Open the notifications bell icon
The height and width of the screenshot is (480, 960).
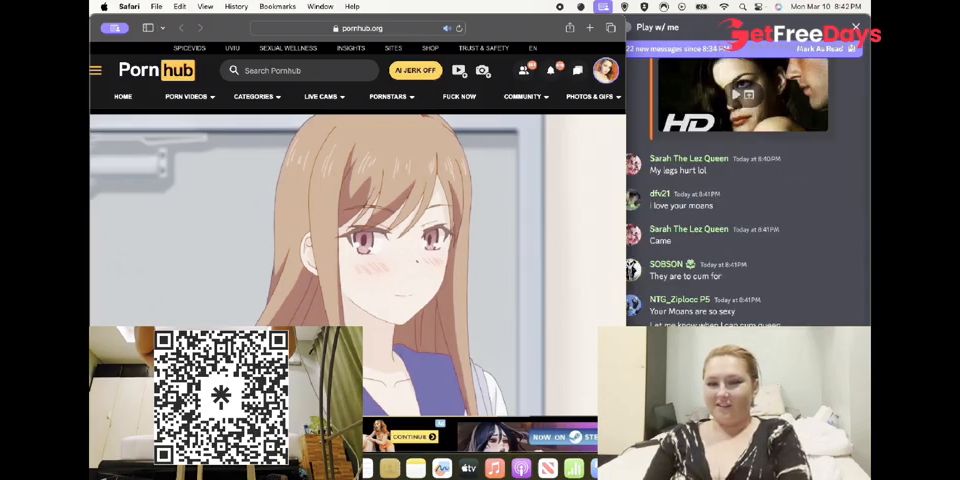coord(553,70)
